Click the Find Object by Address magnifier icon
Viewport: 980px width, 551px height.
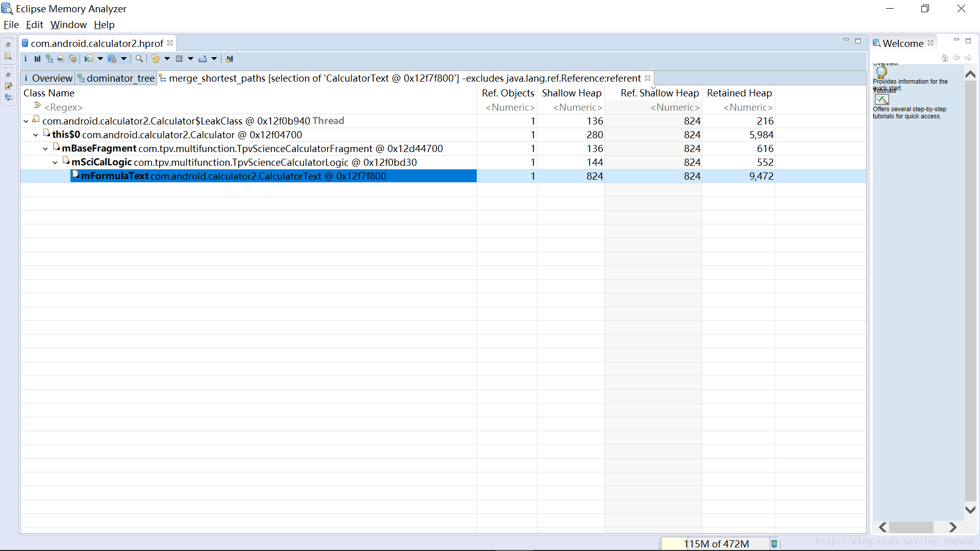(x=139, y=59)
